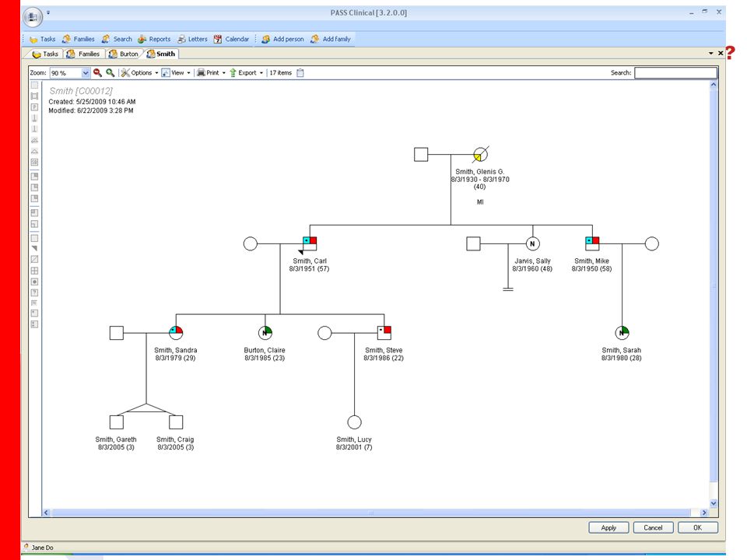The width and height of the screenshot is (747, 560).
Task: Select Claire Burton's circle symbol
Action: pyautogui.click(x=265, y=333)
